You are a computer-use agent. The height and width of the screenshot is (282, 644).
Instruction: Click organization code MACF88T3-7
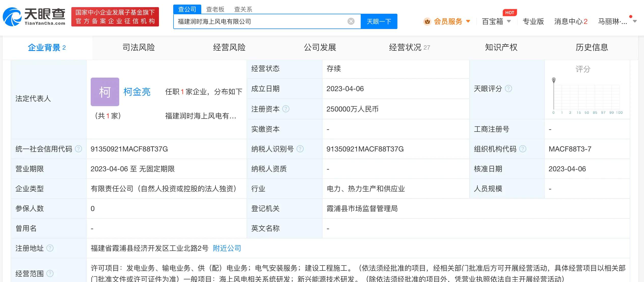[x=570, y=149]
